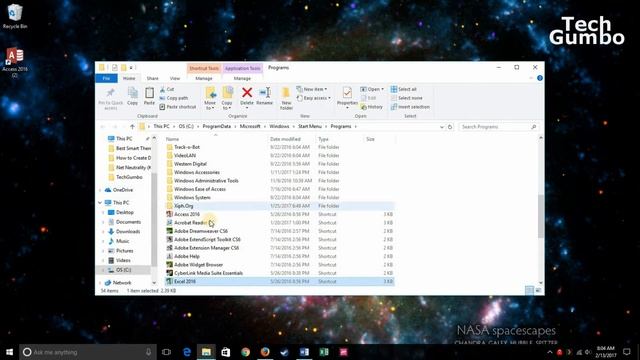Screen dimensions: 640x360
Task: Open Microsoft Edge from the taskbar
Action: tap(187, 352)
